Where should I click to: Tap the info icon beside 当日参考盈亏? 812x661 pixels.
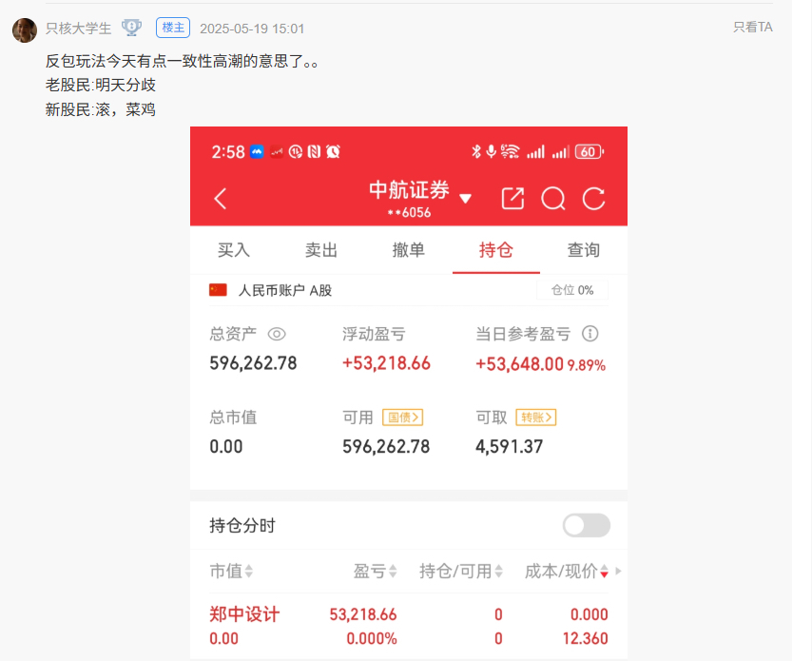590,334
